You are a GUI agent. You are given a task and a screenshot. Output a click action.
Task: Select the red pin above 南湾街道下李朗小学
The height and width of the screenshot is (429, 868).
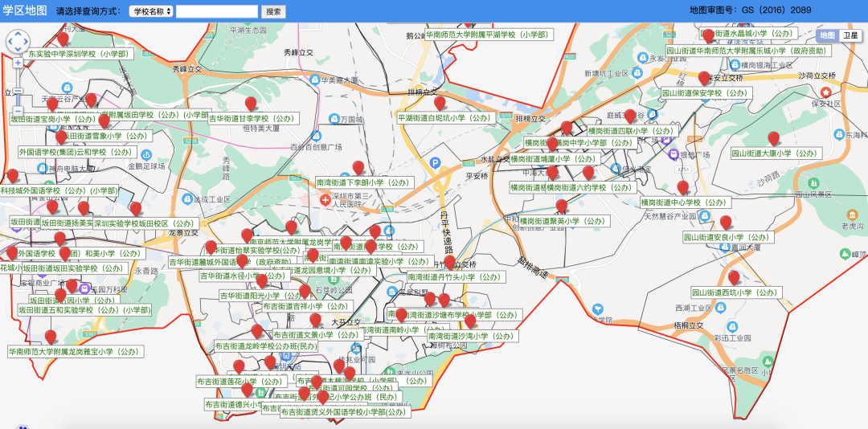click(358, 168)
